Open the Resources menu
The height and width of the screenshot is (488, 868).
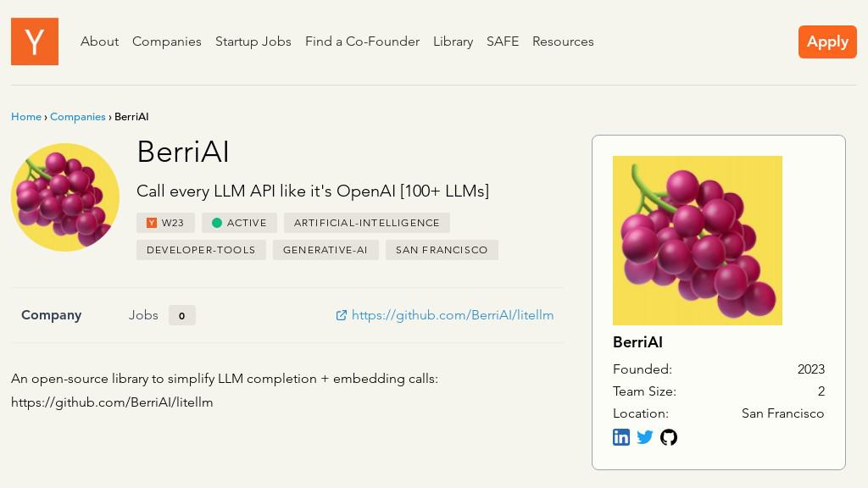[563, 42]
